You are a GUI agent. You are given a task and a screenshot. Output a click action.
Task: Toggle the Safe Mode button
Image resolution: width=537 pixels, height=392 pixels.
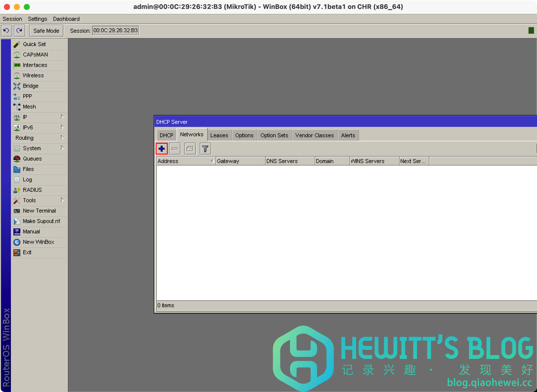[46, 31]
